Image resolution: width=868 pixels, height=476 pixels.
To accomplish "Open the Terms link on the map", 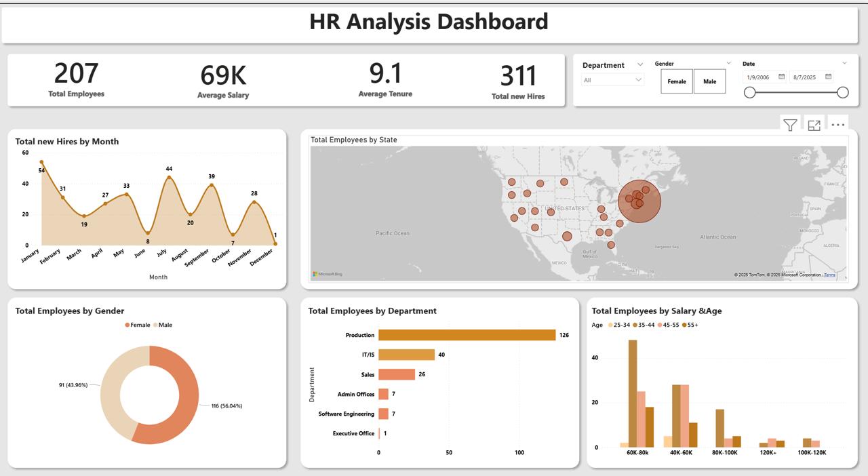I will [x=829, y=275].
